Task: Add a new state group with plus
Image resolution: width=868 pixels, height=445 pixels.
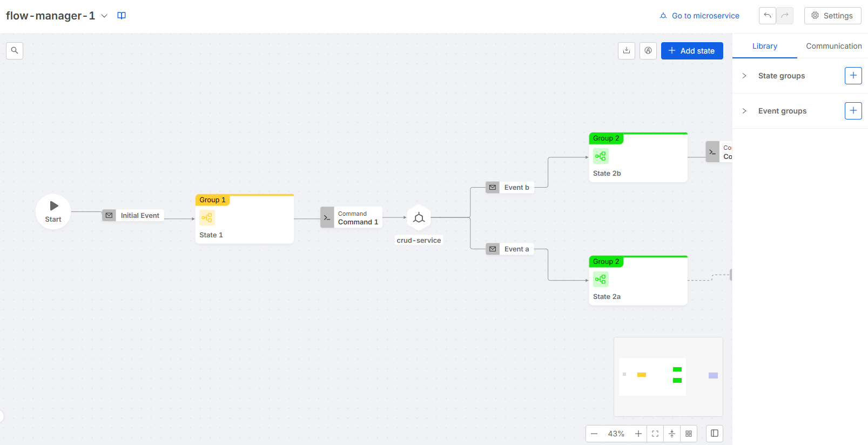Action: pos(853,76)
